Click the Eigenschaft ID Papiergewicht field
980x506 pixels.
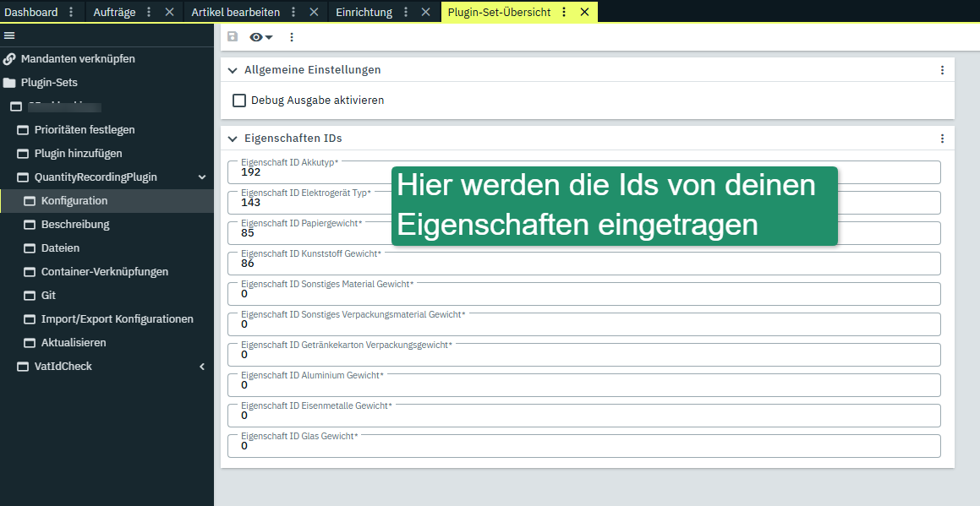pos(583,233)
